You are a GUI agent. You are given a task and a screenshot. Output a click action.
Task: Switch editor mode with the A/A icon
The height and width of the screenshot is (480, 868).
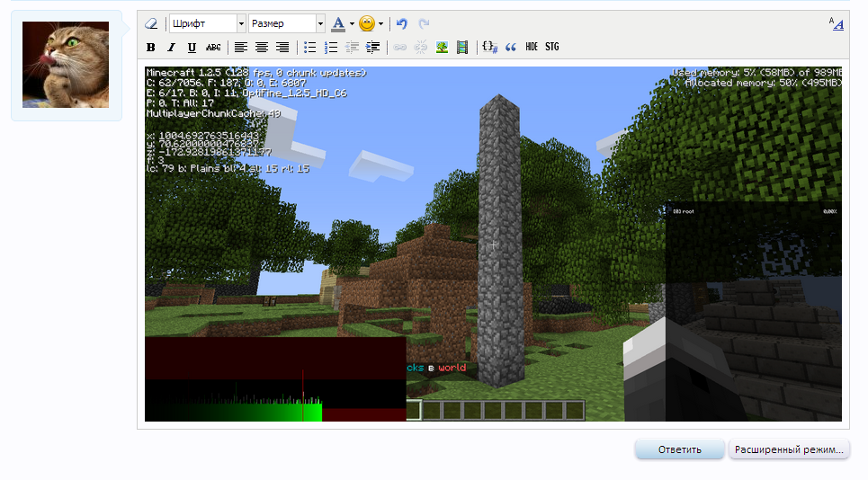(x=836, y=23)
